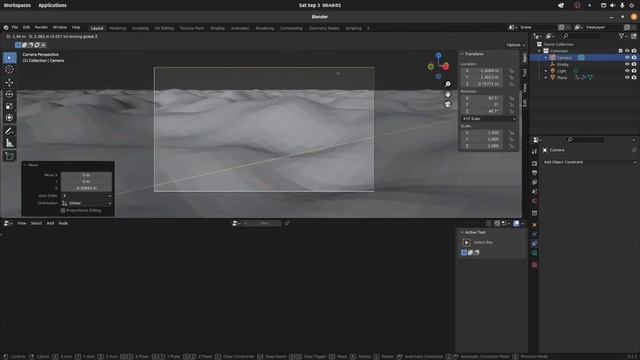Open the Object Data camera properties tab

534,253
